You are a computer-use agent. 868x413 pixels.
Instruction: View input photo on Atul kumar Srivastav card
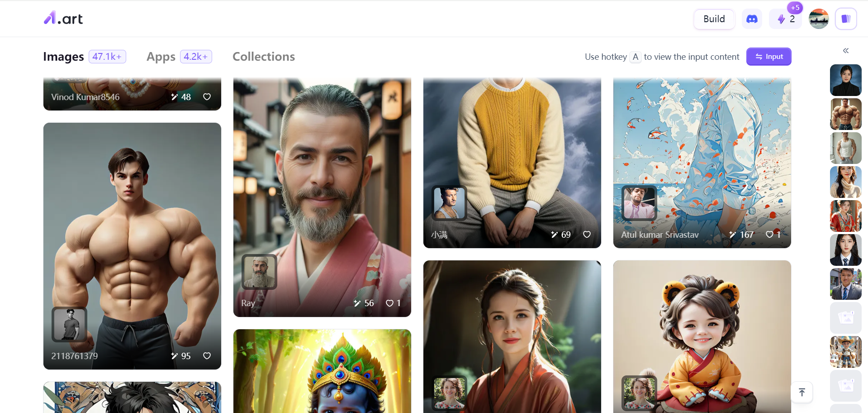tap(639, 203)
